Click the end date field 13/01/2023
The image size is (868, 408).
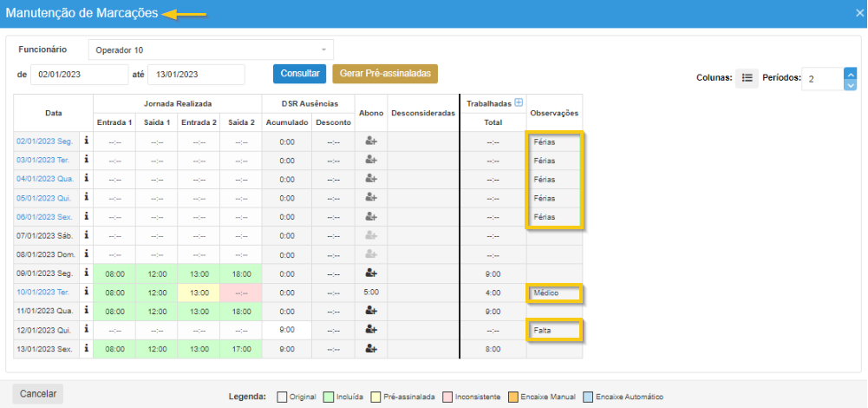point(196,75)
